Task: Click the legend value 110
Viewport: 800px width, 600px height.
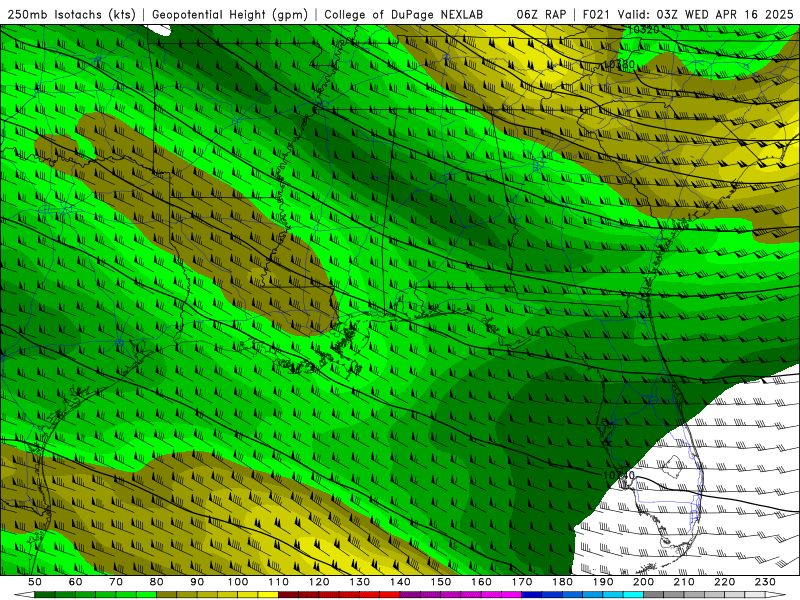Action: pos(278,582)
